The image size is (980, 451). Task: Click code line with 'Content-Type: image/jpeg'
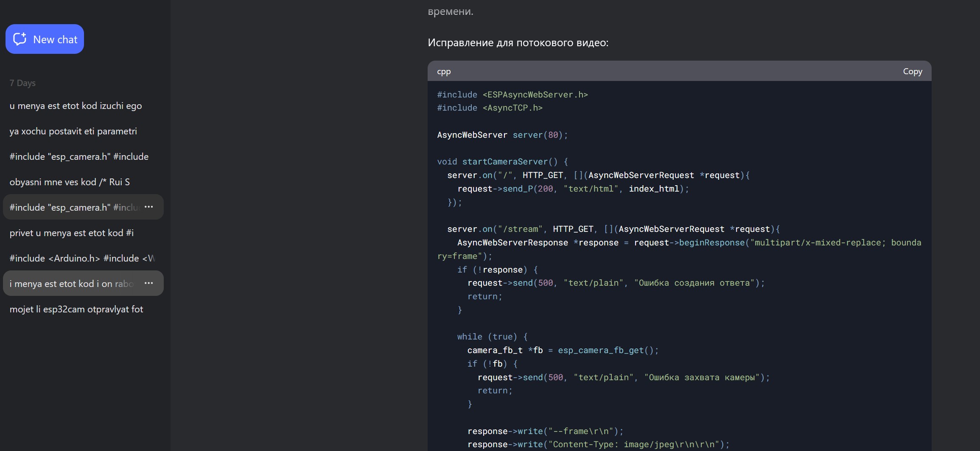coord(598,444)
